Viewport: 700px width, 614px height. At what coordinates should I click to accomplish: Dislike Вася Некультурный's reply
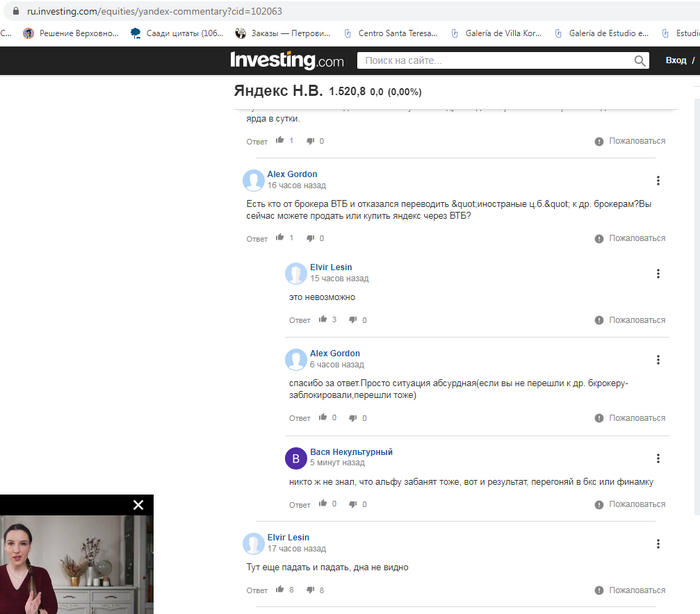tap(353, 504)
